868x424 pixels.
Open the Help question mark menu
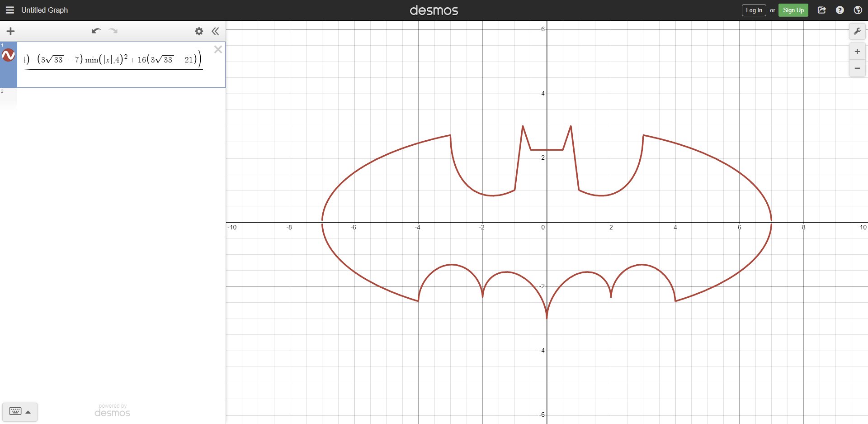pyautogui.click(x=840, y=10)
